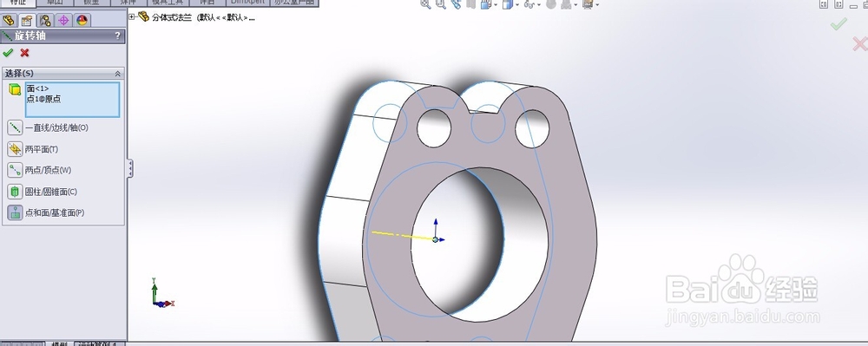The height and width of the screenshot is (346, 868).
Task: Open the View Orientation dropdown arrow
Action: 496,5
